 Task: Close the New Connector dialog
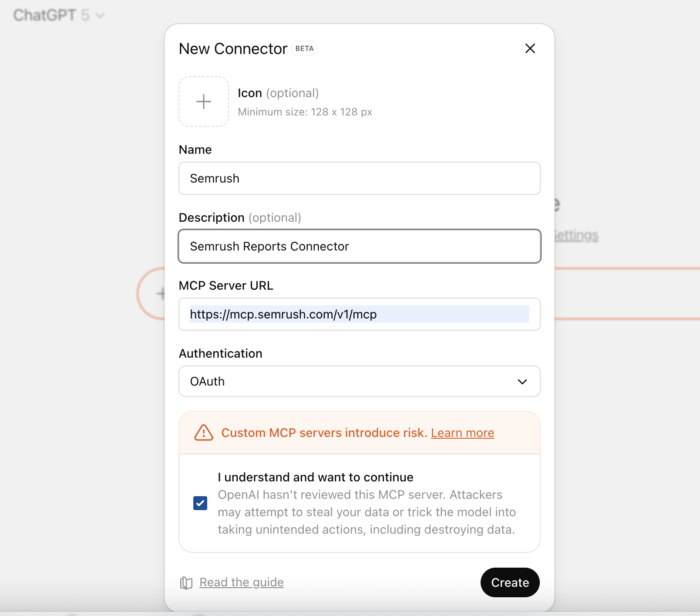tap(530, 48)
